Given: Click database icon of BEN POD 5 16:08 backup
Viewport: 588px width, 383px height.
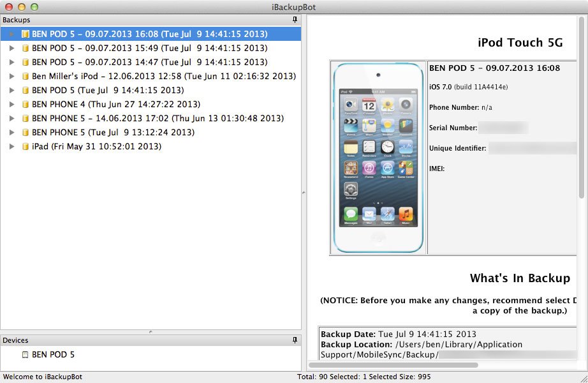Looking at the screenshot, I should coord(25,34).
